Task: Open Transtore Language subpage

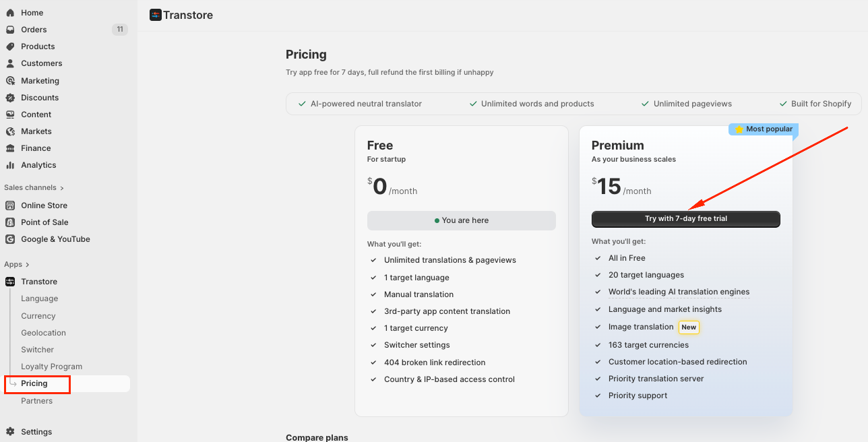Action: point(39,298)
